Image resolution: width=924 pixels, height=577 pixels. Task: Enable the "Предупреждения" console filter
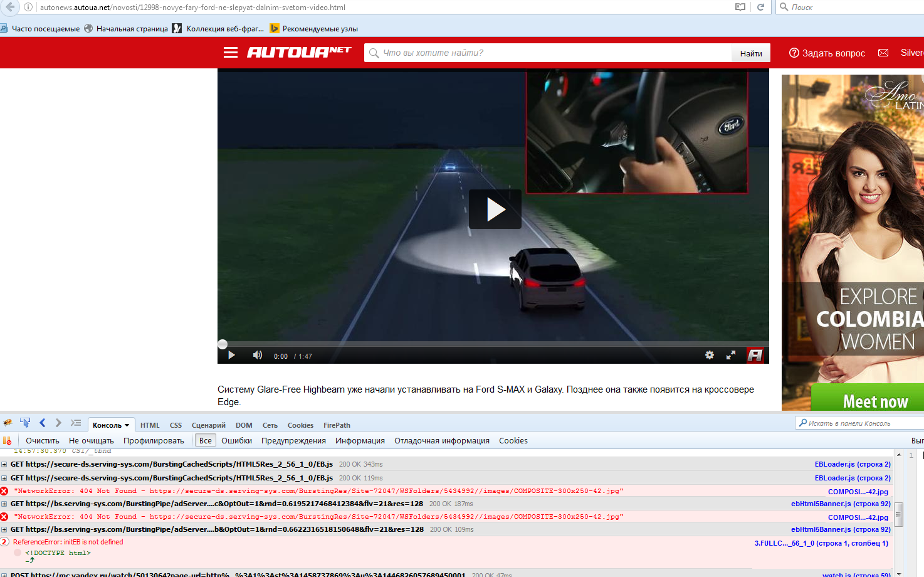tap(293, 441)
